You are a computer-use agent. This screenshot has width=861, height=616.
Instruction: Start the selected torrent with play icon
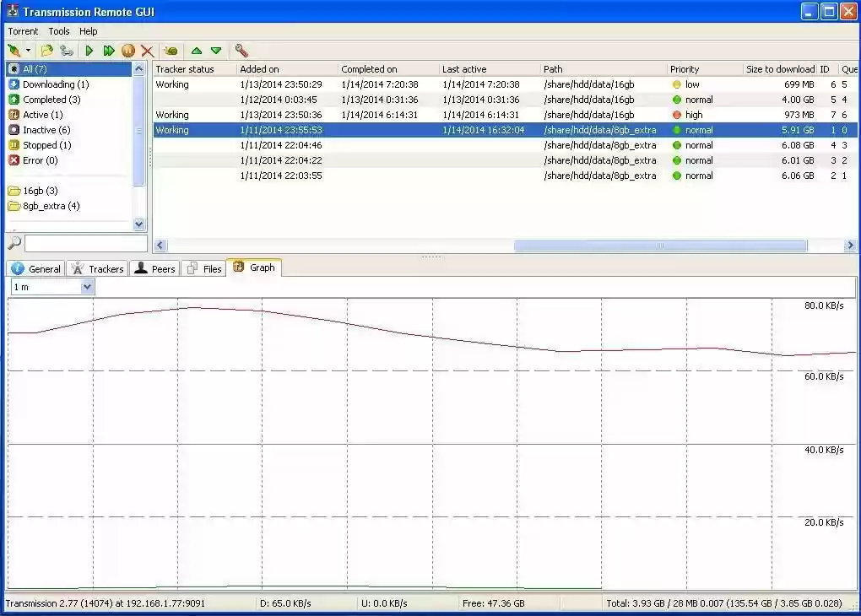coord(89,51)
